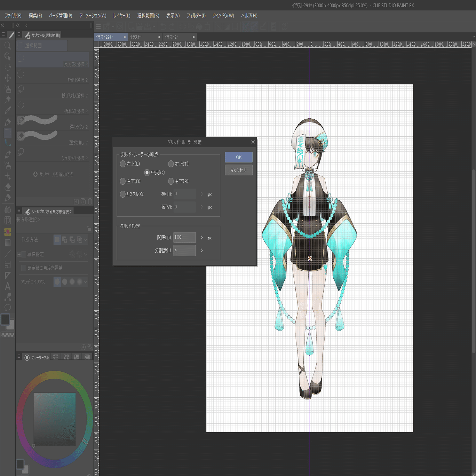Click the キャンセル button
Viewport: 476px width, 476px height.
[x=239, y=170]
